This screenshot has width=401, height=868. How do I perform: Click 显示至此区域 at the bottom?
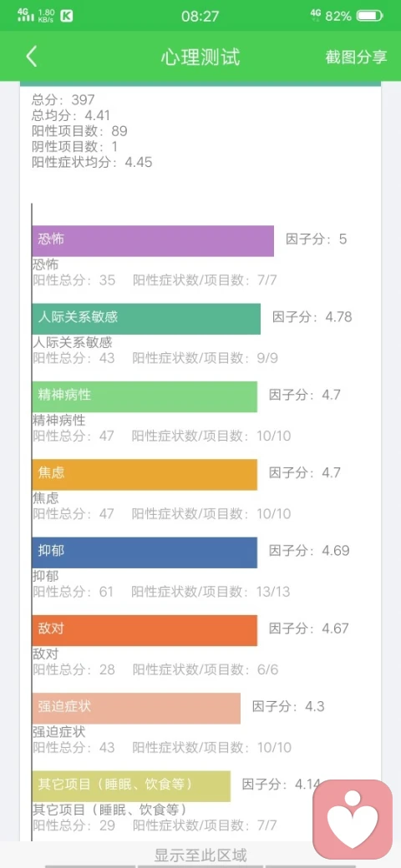click(x=200, y=855)
